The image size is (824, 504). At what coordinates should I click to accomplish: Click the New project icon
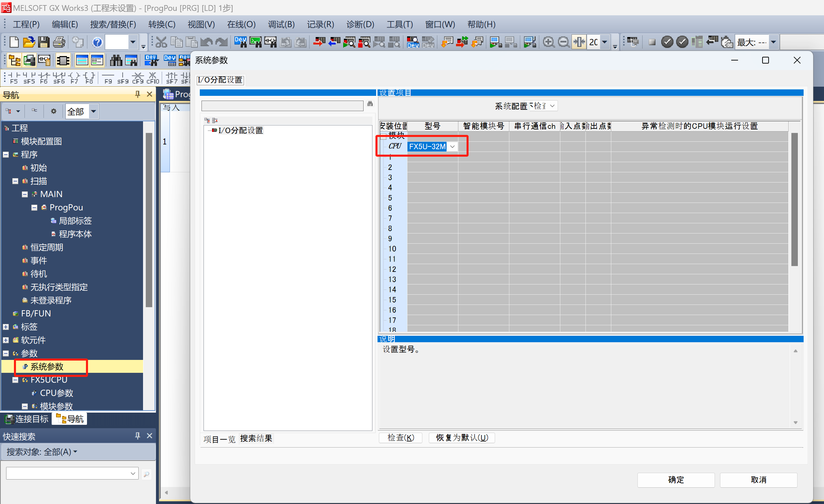[x=14, y=42]
